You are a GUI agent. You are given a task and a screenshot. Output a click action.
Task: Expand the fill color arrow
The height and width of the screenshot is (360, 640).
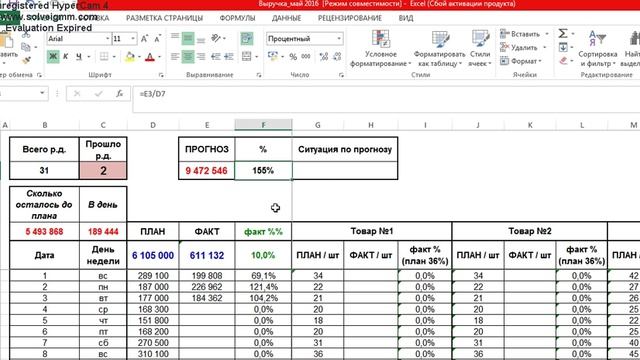(139, 57)
